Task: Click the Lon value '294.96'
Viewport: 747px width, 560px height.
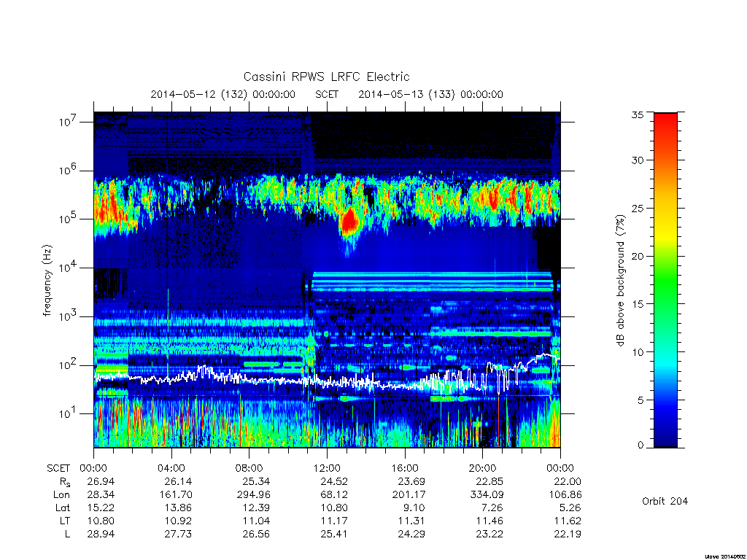Action: click(x=253, y=495)
